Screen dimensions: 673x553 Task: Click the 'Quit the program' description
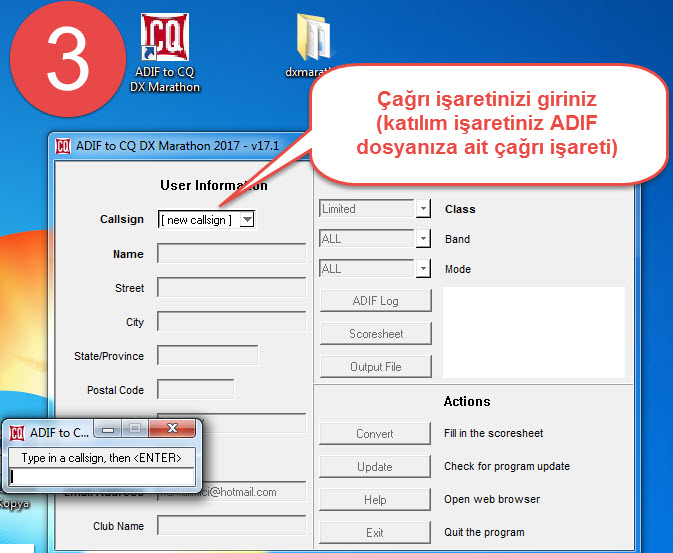[484, 532]
